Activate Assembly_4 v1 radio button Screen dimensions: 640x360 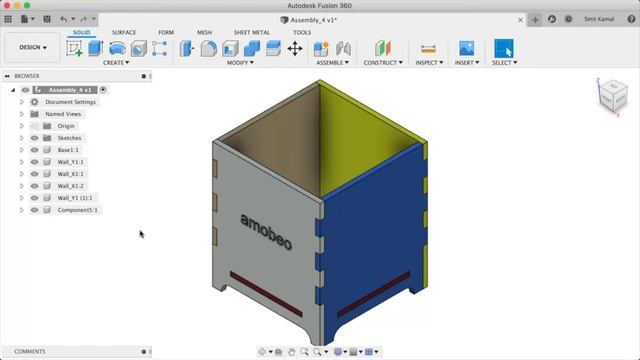pos(103,90)
